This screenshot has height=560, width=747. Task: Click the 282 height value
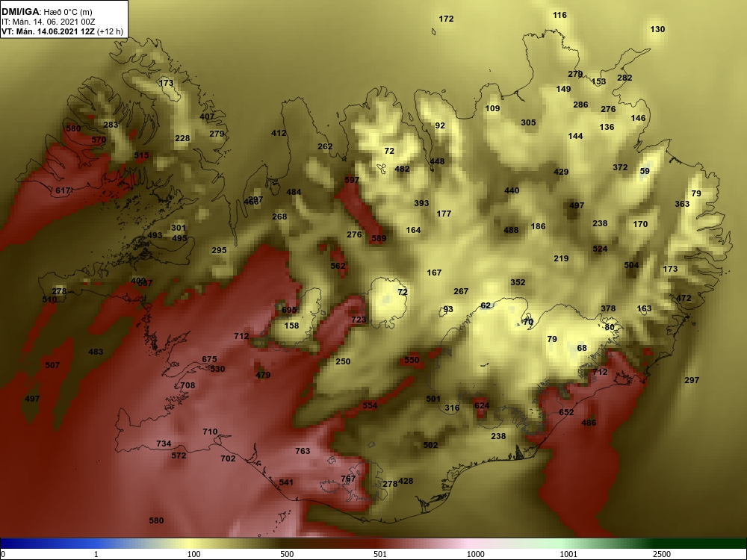624,78
